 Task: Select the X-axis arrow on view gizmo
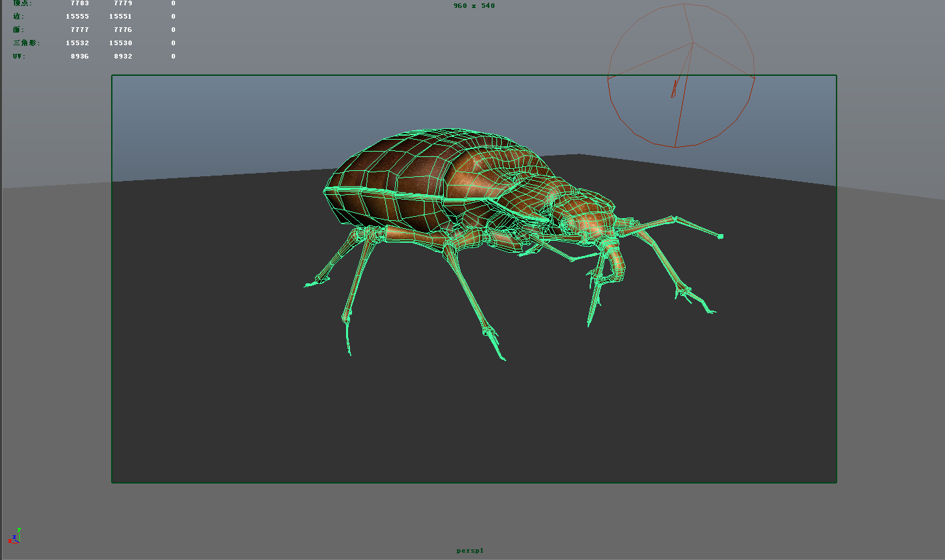pyautogui.click(x=10, y=541)
